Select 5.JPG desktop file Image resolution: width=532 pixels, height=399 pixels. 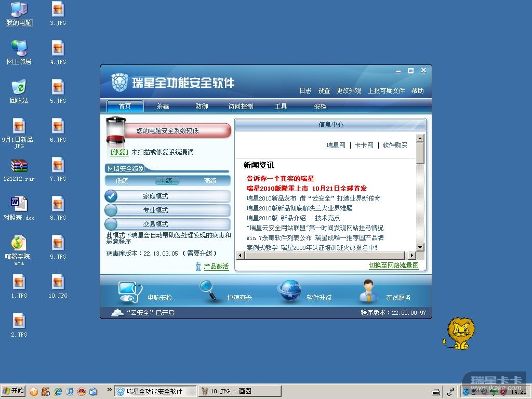click(58, 91)
